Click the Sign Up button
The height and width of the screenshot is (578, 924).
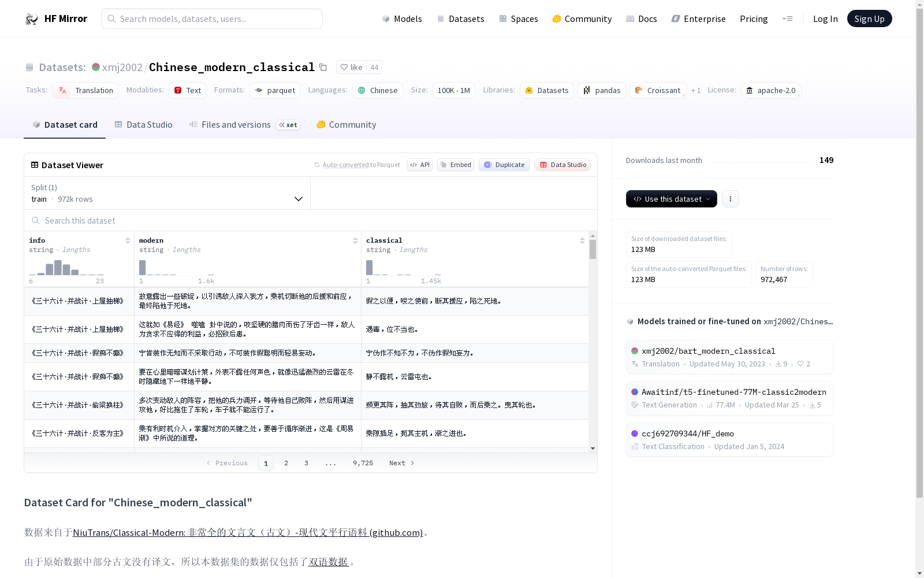869,18
